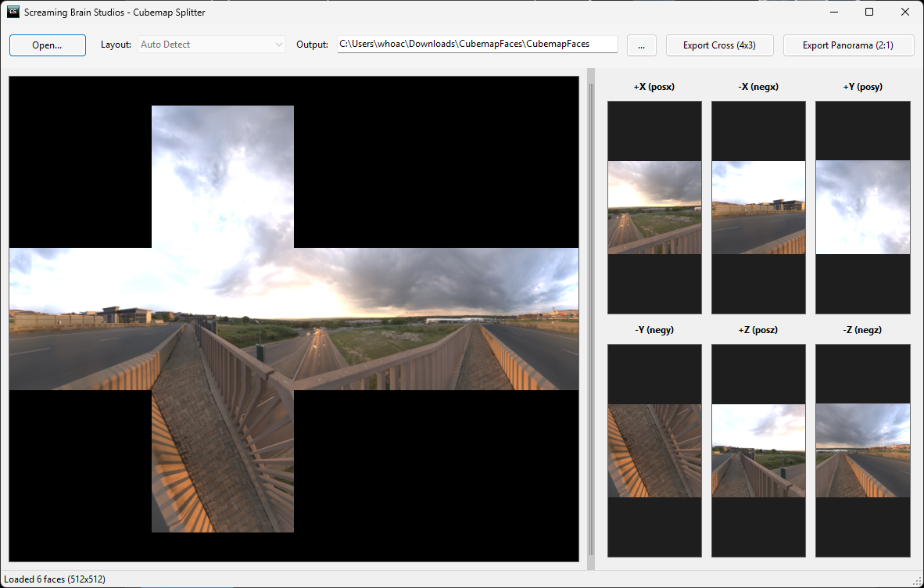Click the Cubemap Splitter app icon in title bar
The height and width of the screenshot is (588, 924).
click(13, 12)
